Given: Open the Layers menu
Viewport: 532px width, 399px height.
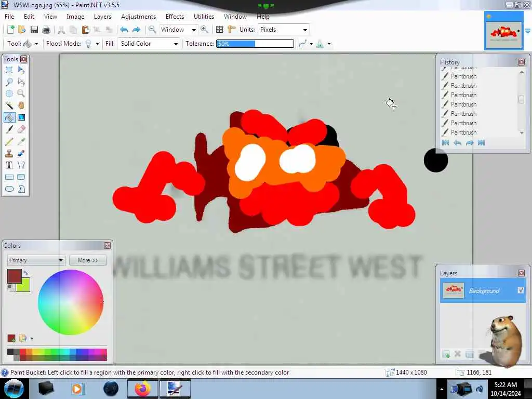Looking at the screenshot, I should (102, 16).
